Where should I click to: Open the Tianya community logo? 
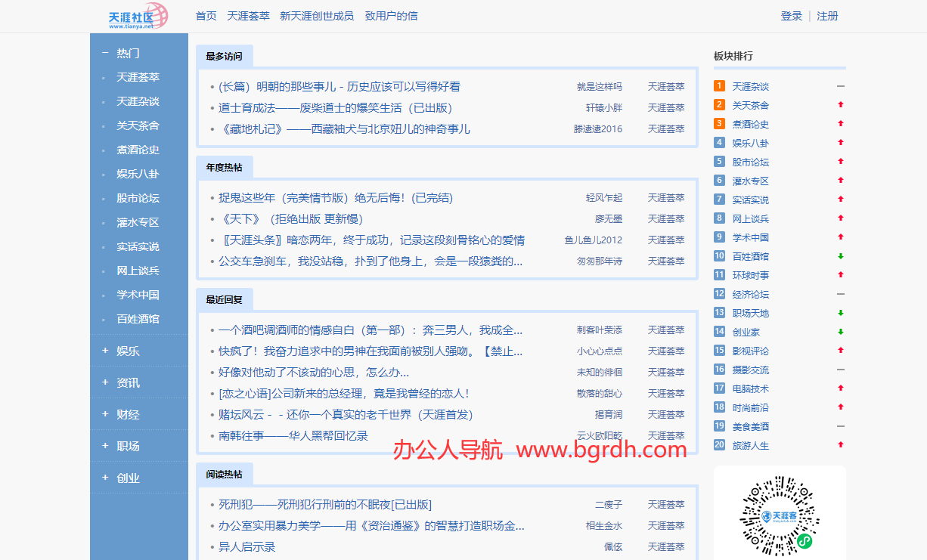(138, 16)
